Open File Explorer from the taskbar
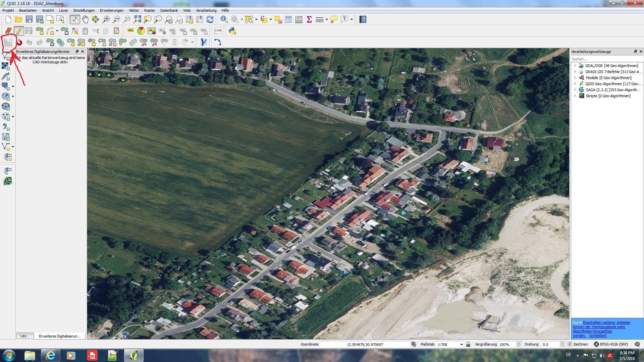The height and width of the screenshot is (362, 644). point(30,355)
